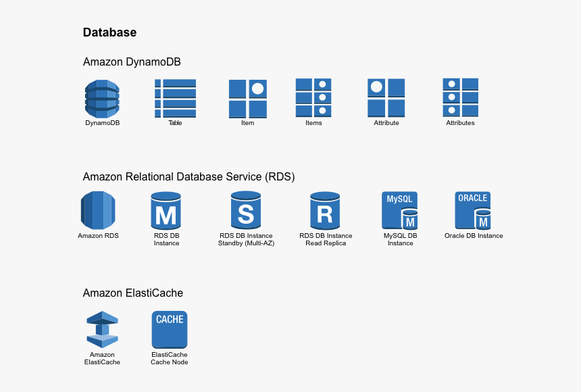
Task: Choose the Oracle DB Instance icon
Action: [x=473, y=211]
